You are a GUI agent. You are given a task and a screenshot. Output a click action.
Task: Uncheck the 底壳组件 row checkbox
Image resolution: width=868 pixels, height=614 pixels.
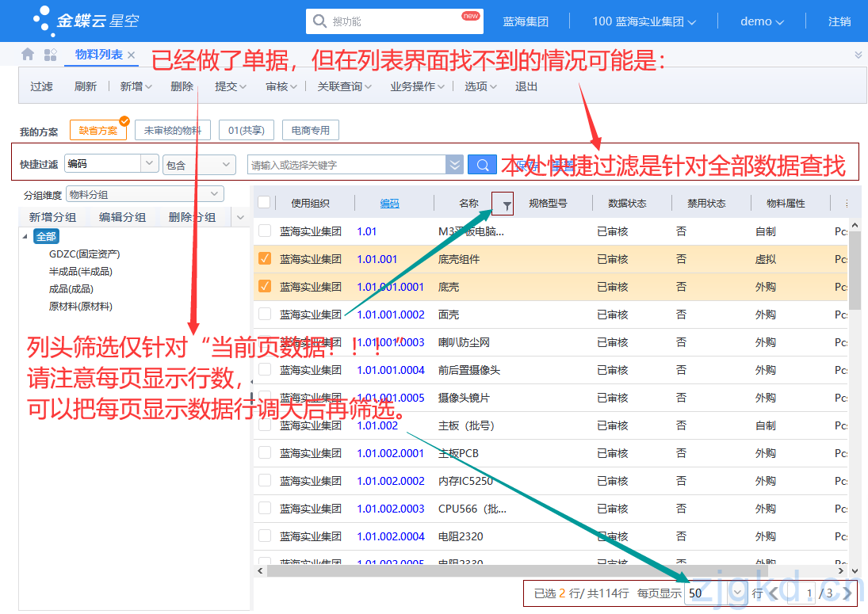(x=265, y=258)
